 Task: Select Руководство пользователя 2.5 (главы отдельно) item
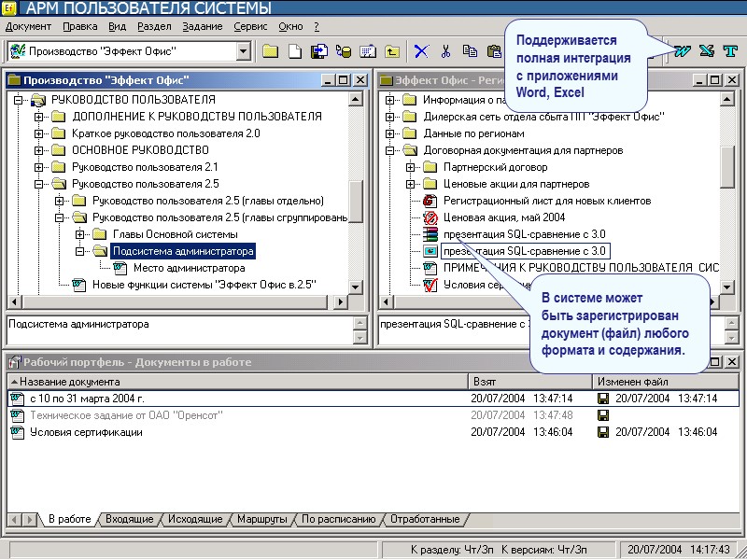(207, 201)
